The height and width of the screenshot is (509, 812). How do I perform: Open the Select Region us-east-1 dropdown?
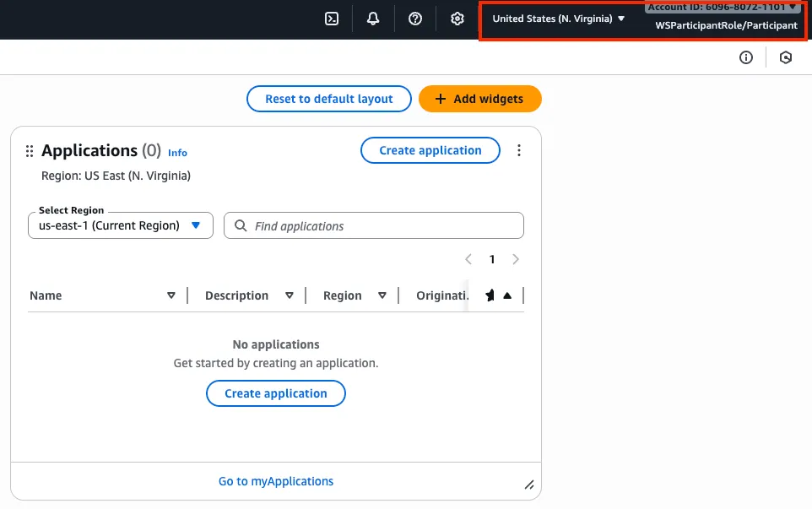coord(120,225)
